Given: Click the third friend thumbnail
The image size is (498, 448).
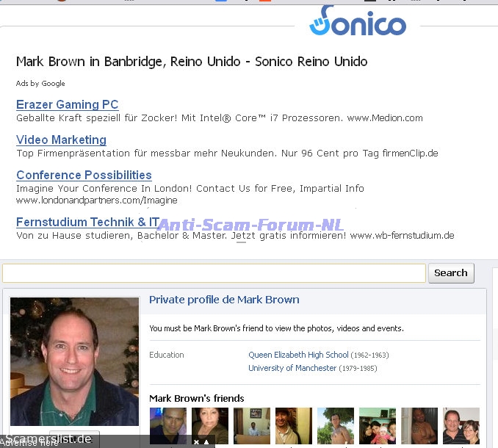Looking at the screenshot, I should pyautogui.click(x=252, y=426).
